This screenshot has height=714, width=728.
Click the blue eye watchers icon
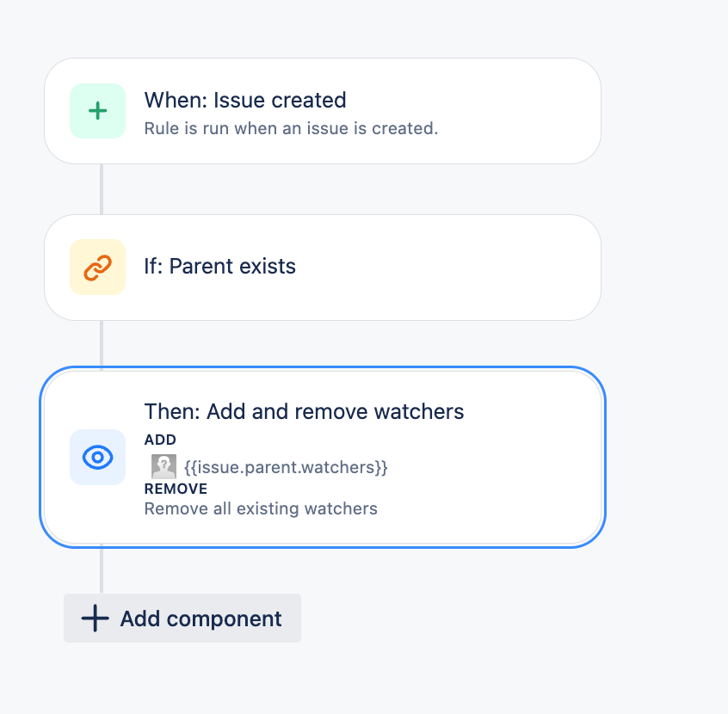point(97,458)
